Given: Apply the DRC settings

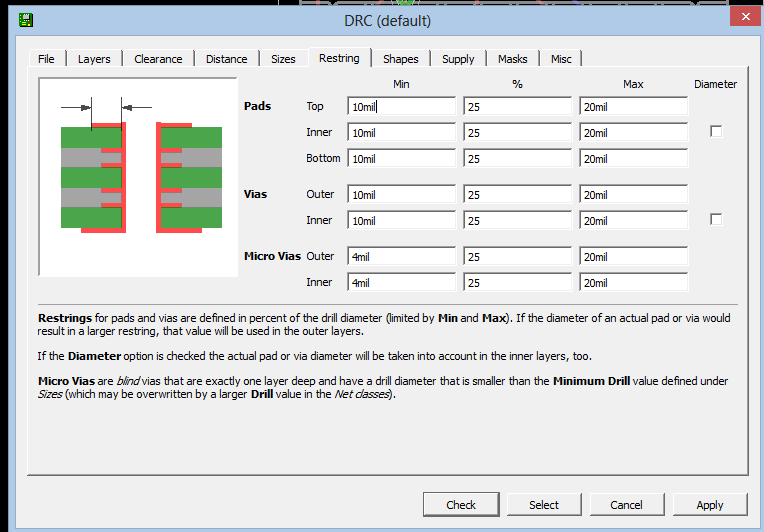Looking at the screenshot, I should [x=710, y=505].
